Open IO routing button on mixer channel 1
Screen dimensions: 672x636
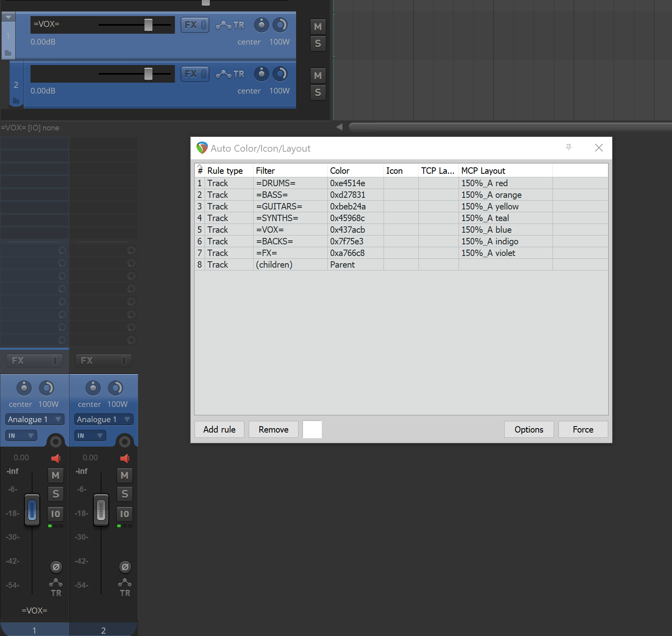click(x=56, y=514)
